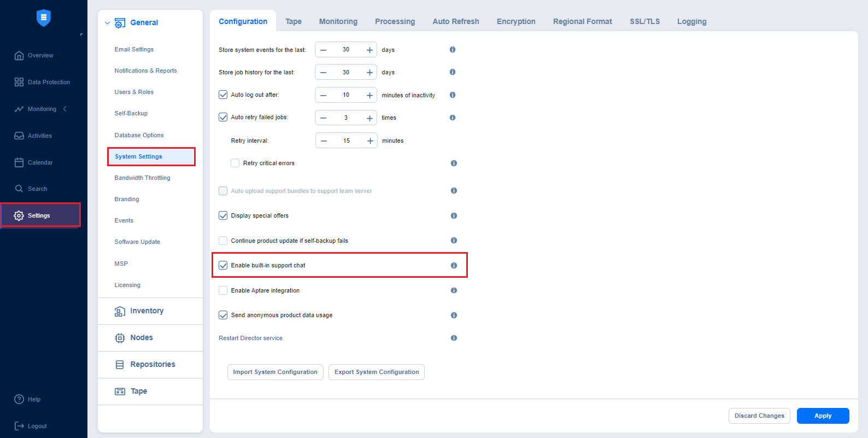Click the Activities inbox icon
The width and height of the screenshot is (868, 438).
tap(19, 136)
